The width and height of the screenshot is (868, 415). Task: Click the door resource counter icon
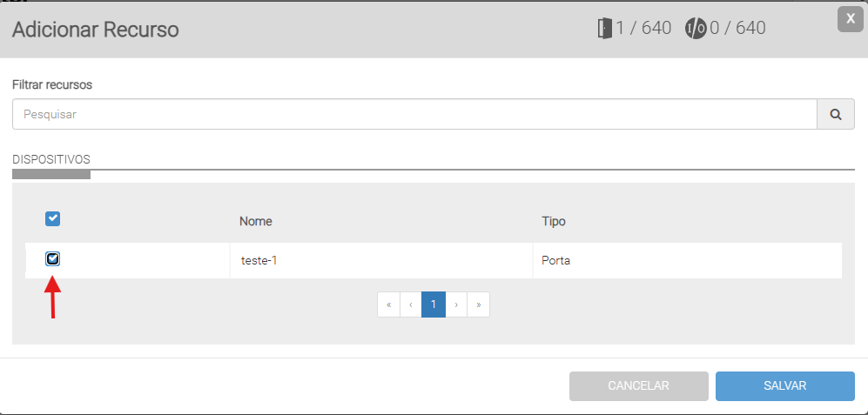[x=605, y=29]
